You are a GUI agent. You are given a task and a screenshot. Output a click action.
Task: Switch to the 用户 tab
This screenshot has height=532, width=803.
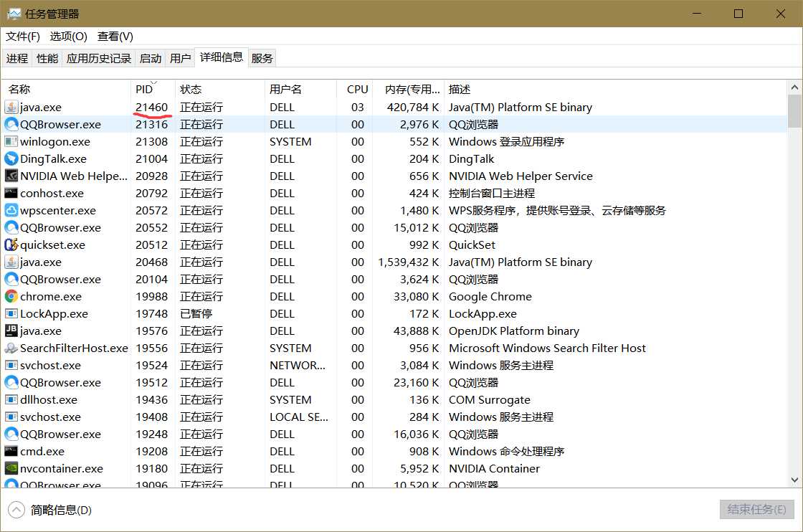[x=180, y=58]
